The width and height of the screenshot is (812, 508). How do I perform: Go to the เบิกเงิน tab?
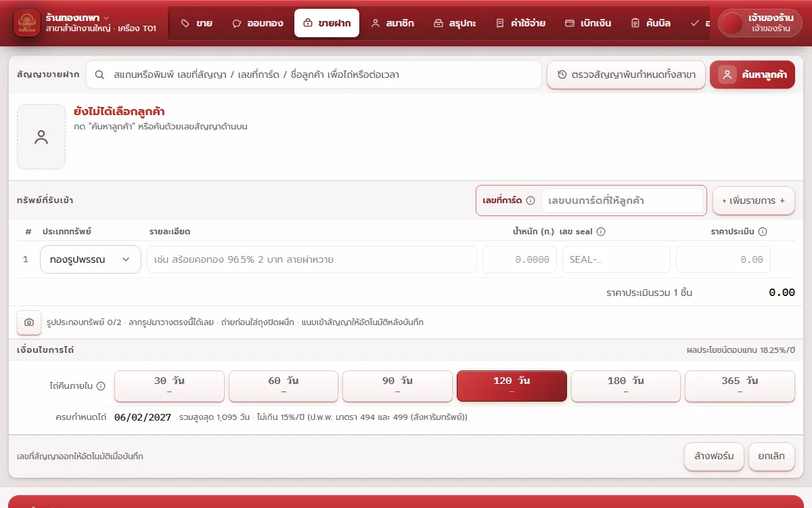[588, 23]
